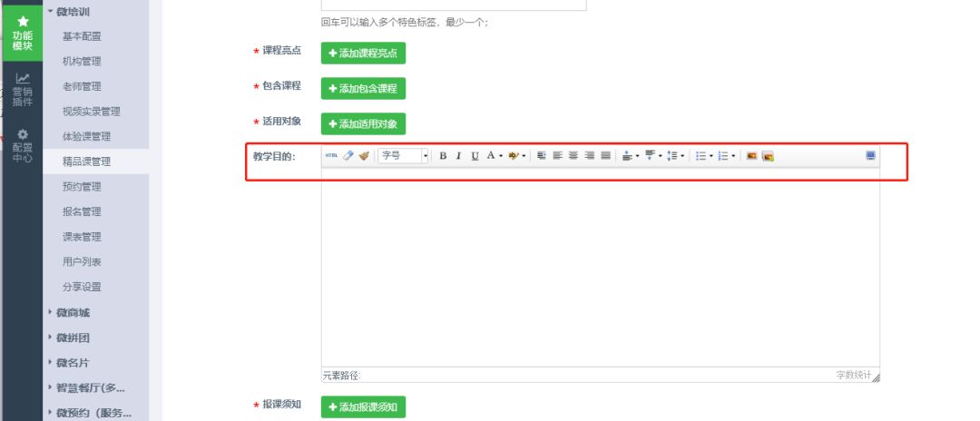Click the editor resize handle corner
This screenshot has height=421, width=980.
[x=876, y=377]
